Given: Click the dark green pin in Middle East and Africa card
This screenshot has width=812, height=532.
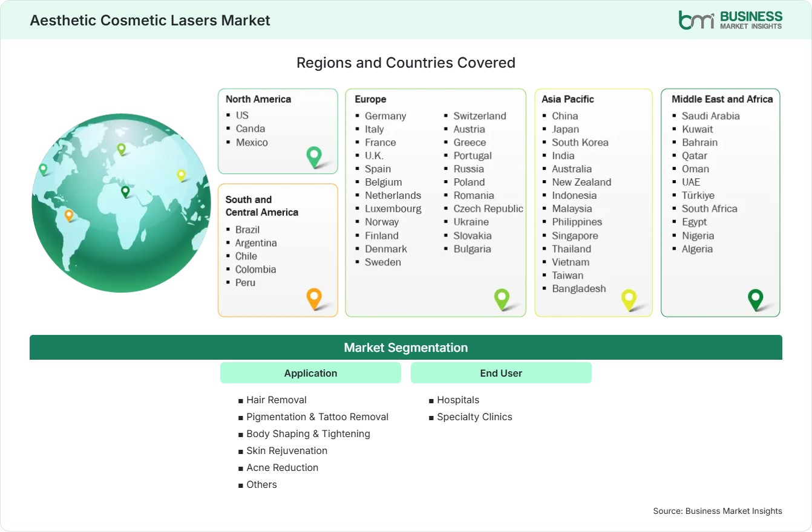Looking at the screenshot, I should [756, 300].
